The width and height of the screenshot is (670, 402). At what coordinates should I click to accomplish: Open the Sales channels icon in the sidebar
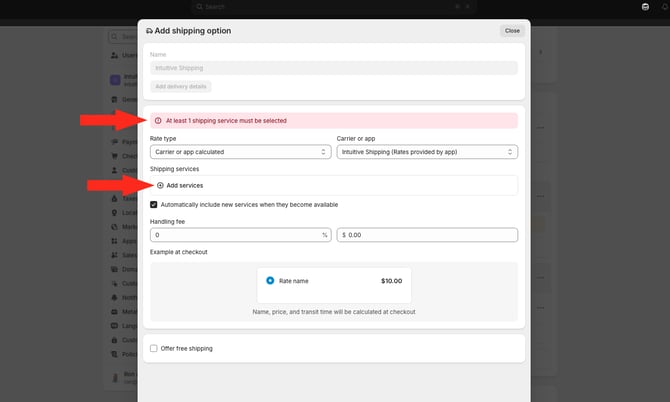(114, 255)
